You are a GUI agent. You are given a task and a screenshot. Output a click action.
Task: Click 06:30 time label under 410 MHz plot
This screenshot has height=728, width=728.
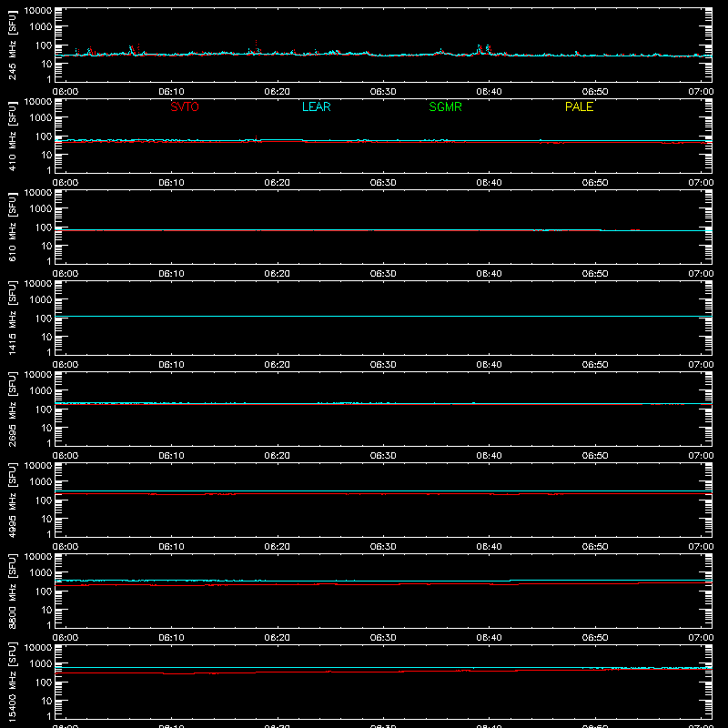point(383,183)
